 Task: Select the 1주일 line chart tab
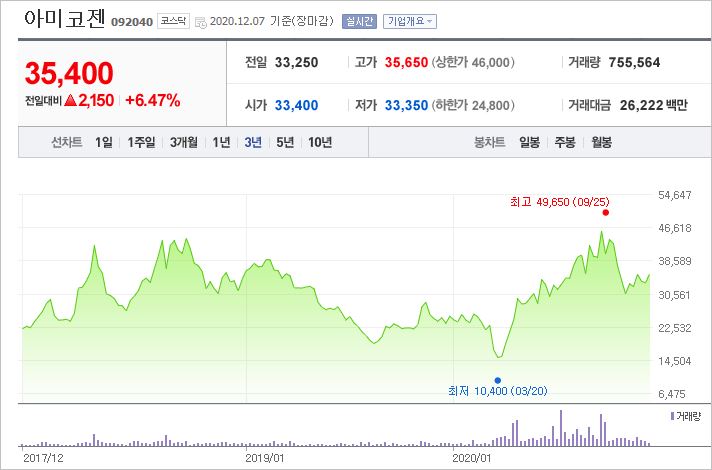tap(141, 143)
